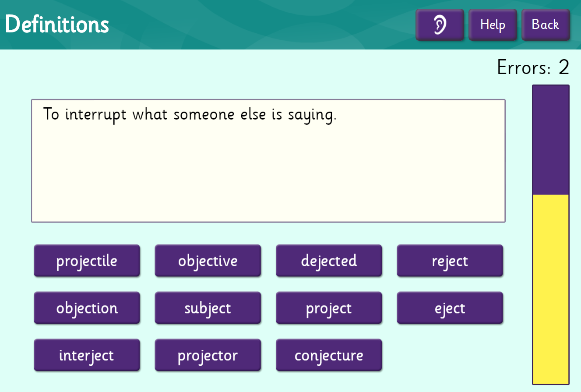Select the word objective
Screen dimensions: 581x392
tap(208, 261)
